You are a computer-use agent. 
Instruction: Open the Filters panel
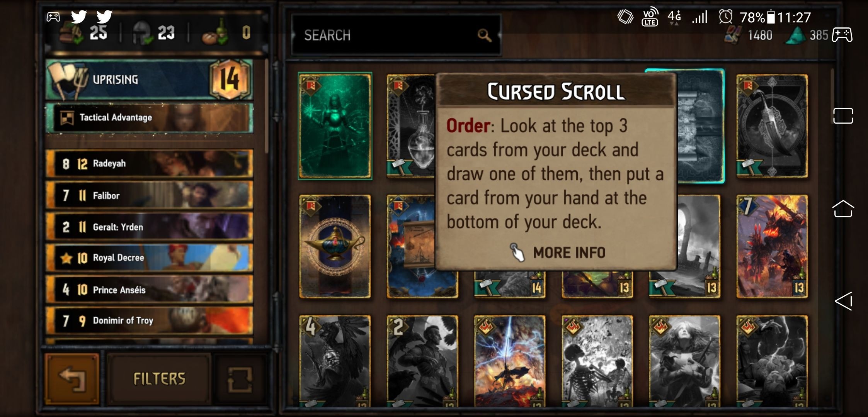pyautogui.click(x=159, y=379)
